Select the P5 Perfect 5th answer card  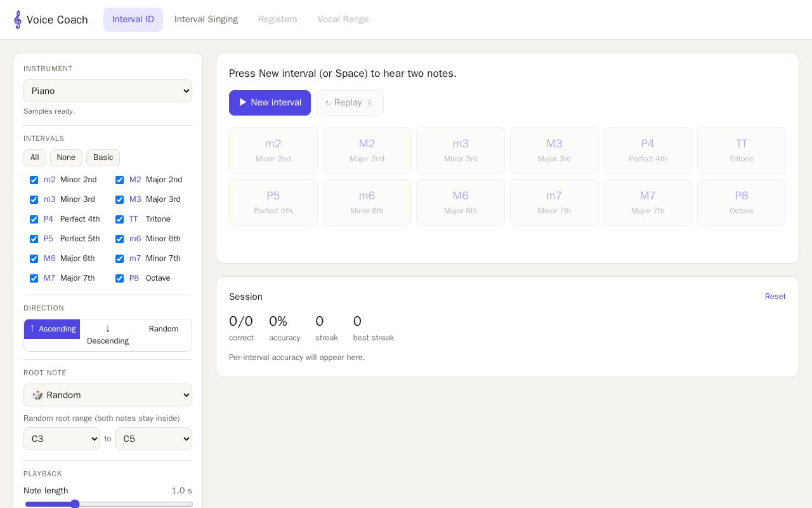273,203
